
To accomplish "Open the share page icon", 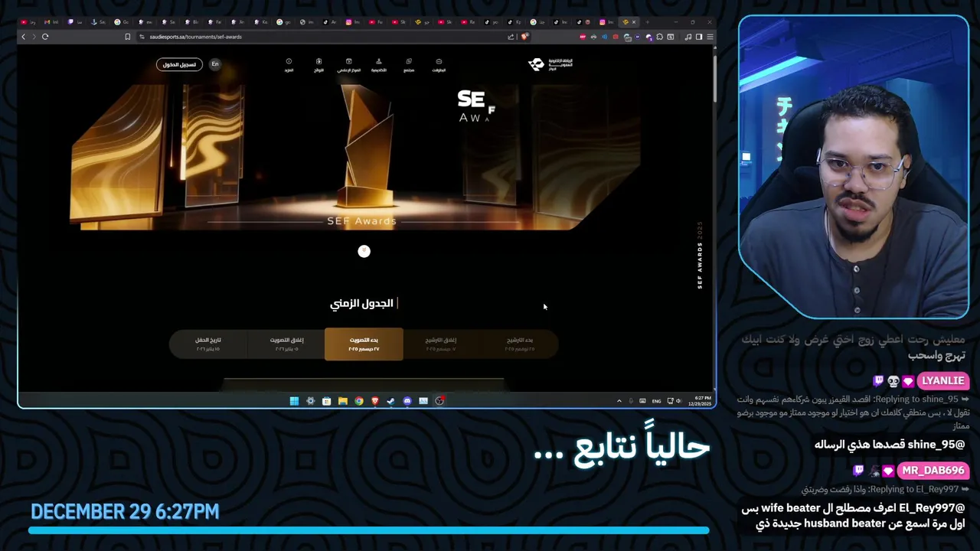I will [511, 37].
